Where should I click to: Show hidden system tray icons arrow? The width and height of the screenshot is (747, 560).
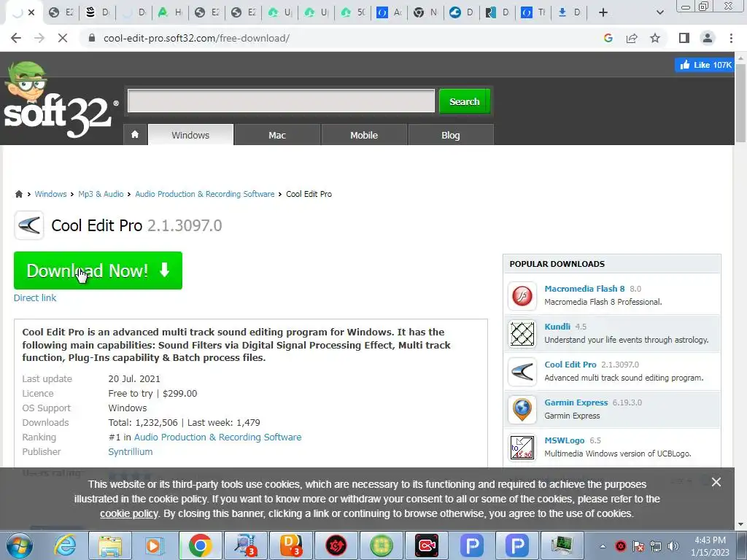(603, 546)
